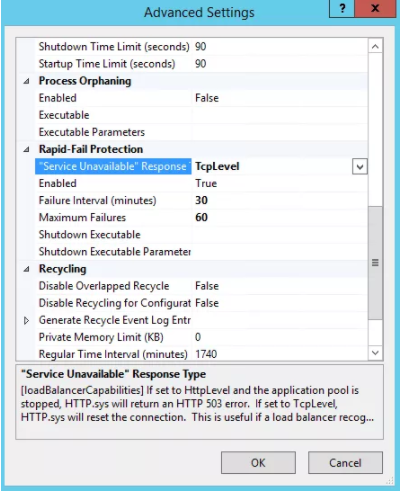Image resolution: width=400 pixels, height=491 pixels.
Task: Select Process Orphaning Enabled False value
Action: [x=280, y=98]
